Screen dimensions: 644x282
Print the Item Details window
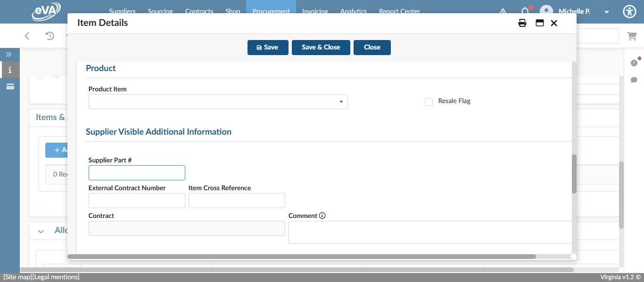(522, 23)
